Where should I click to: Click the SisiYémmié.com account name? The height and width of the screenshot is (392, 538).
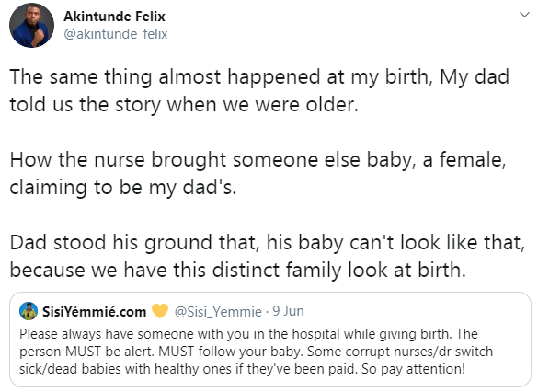[x=94, y=312]
